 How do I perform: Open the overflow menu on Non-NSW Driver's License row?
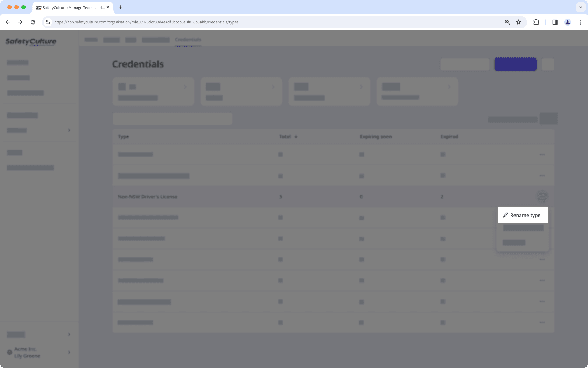pyautogui.click(x=542, y=196)
